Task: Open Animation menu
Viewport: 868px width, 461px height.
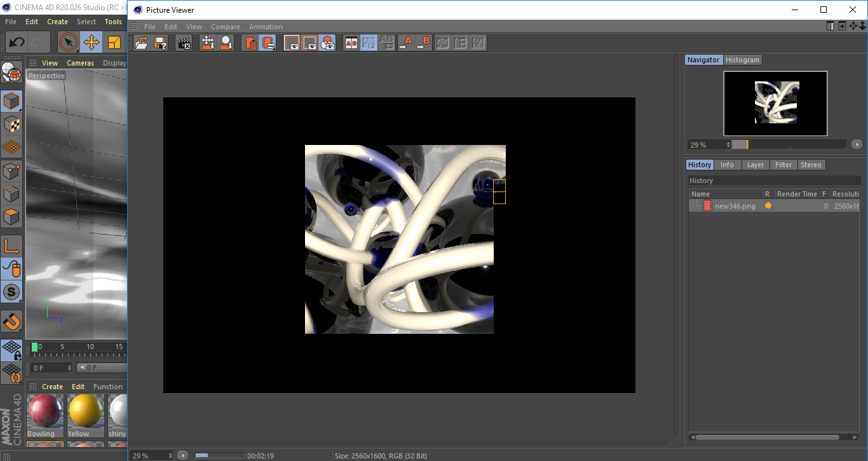Action: coord(266,27)
